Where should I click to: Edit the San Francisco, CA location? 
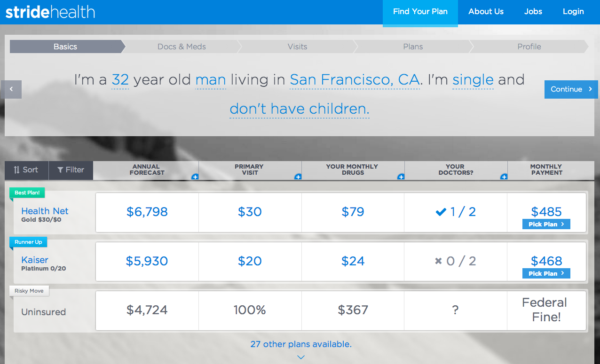355,80
